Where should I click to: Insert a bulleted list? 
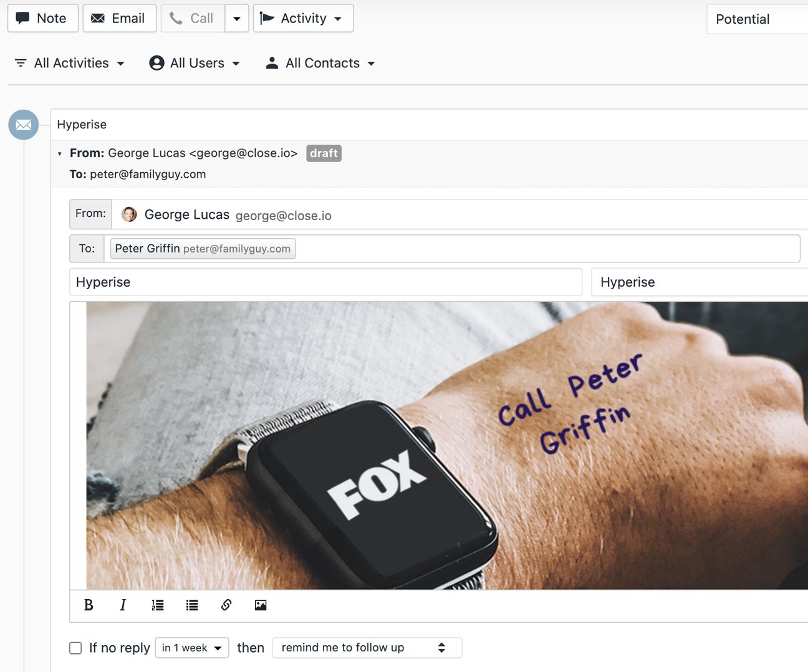point(192,605)
